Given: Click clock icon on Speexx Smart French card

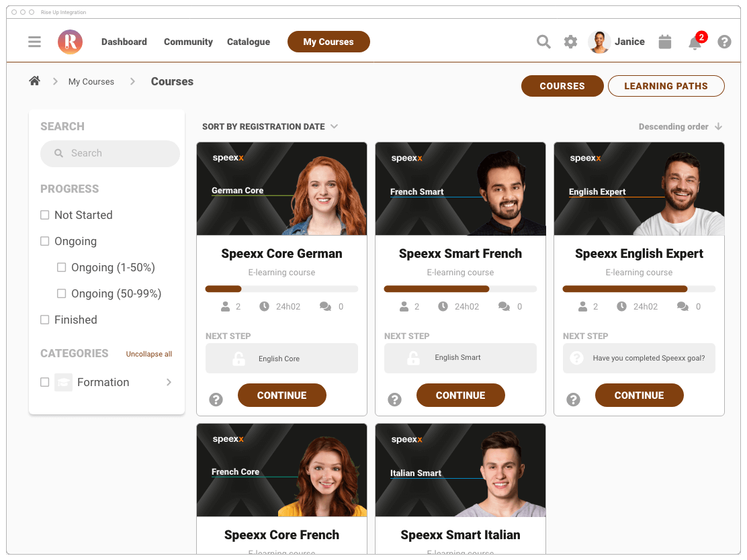Looking at the screenshot, I should [x=443, y=306].
